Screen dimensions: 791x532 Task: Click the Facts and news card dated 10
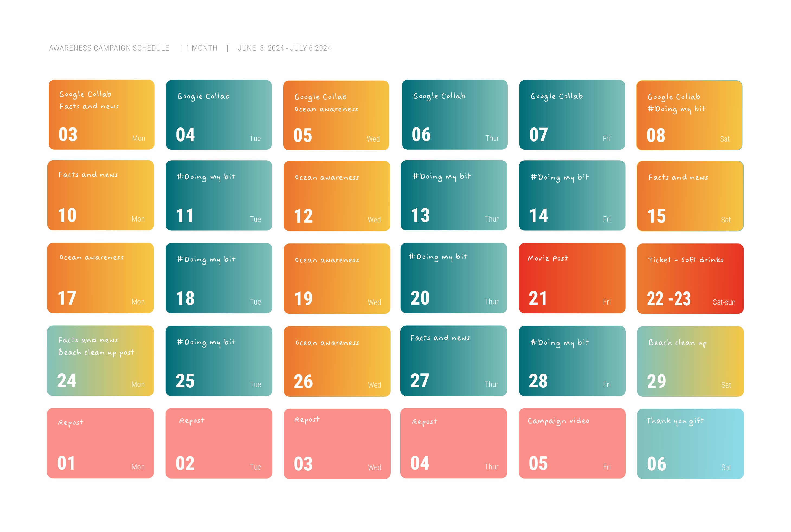pyautogui.click(x=101, y=196)
